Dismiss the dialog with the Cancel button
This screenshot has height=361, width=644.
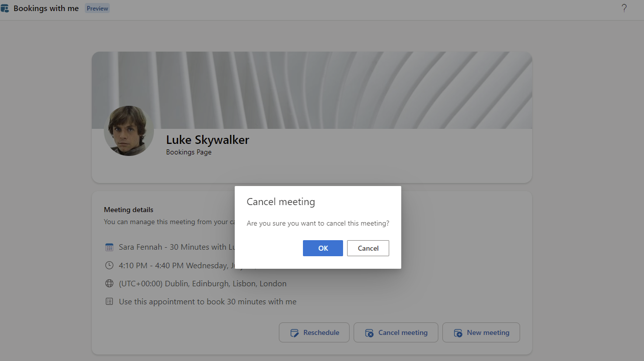[x=368, y=248]
